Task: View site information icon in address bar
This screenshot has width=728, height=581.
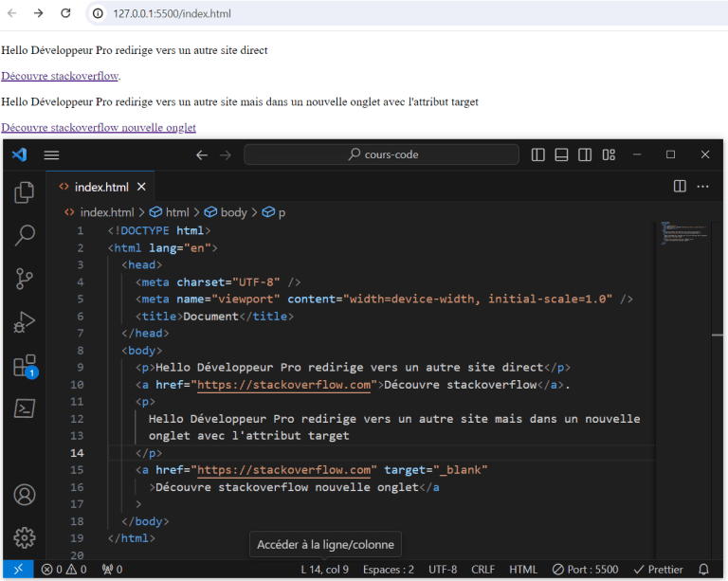Action: (x=98, y=13)
